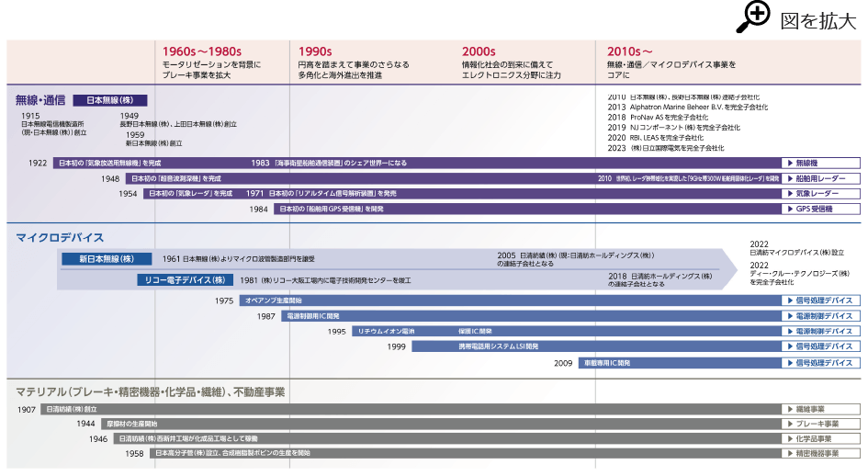
Task: Click the 2013 Alphatron Marine Beheer B.V. entry
Action: [x=688, y=107]
